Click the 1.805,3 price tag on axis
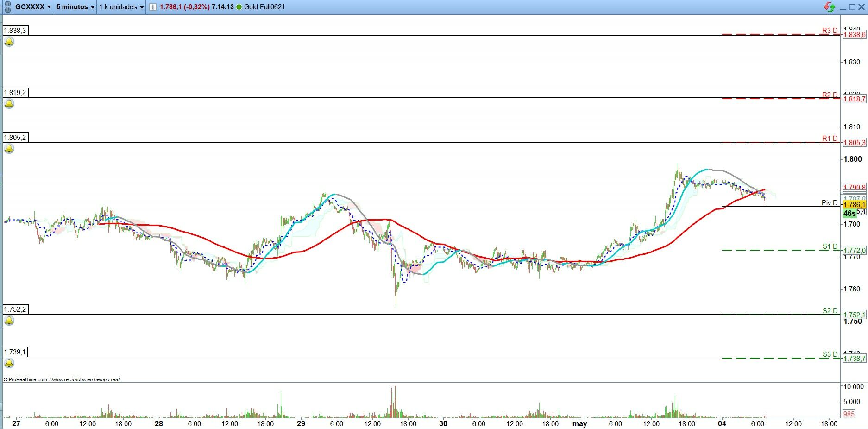868x429 pixels. tap(854, 143)
